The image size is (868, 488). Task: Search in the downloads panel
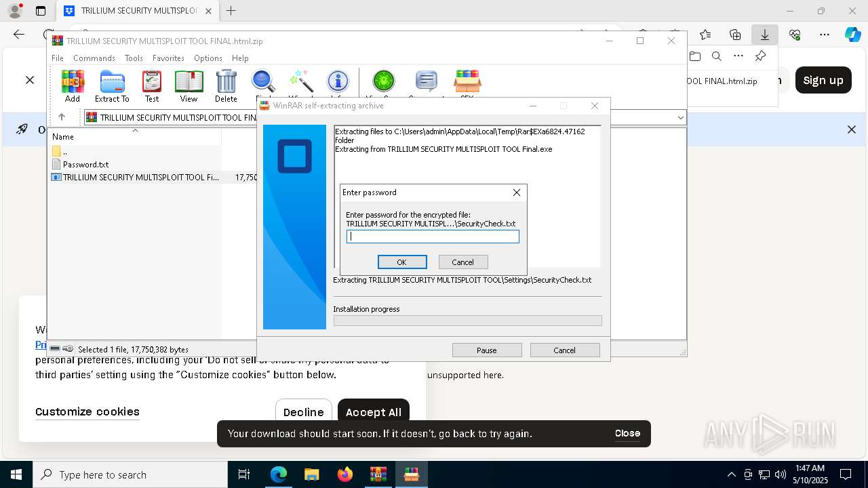pyautogui.click(x=716, y=56)
